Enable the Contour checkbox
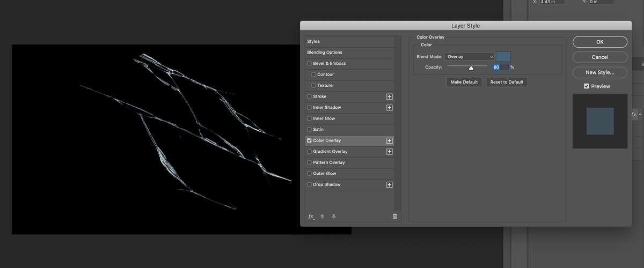 click(x=313, y=75)
